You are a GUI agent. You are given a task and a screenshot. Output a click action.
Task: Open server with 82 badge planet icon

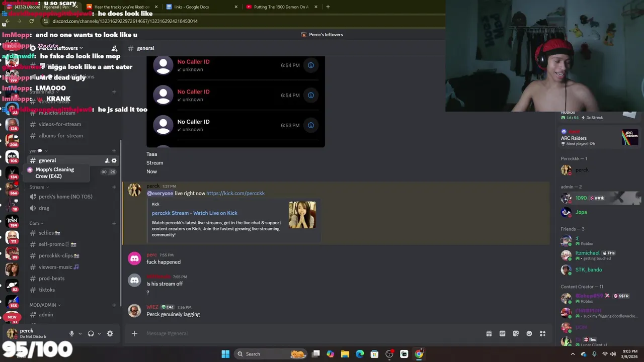[x=12, y=285]
